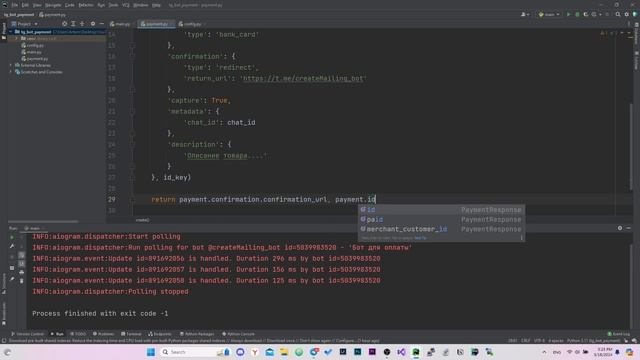Toggle fold marker at line 21 metadata
The height and width of the screenshot is (360, 640).
(132, 111)
